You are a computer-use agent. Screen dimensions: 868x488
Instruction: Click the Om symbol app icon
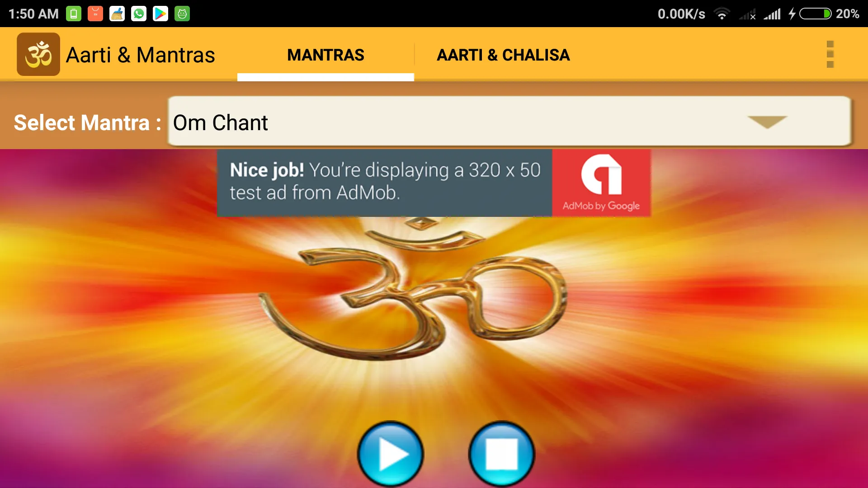click(38, 54)
